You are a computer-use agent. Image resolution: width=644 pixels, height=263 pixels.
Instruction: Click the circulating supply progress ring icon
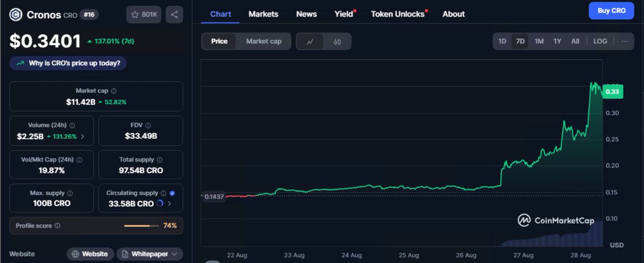pyautogui.click(x=160, y=204)
